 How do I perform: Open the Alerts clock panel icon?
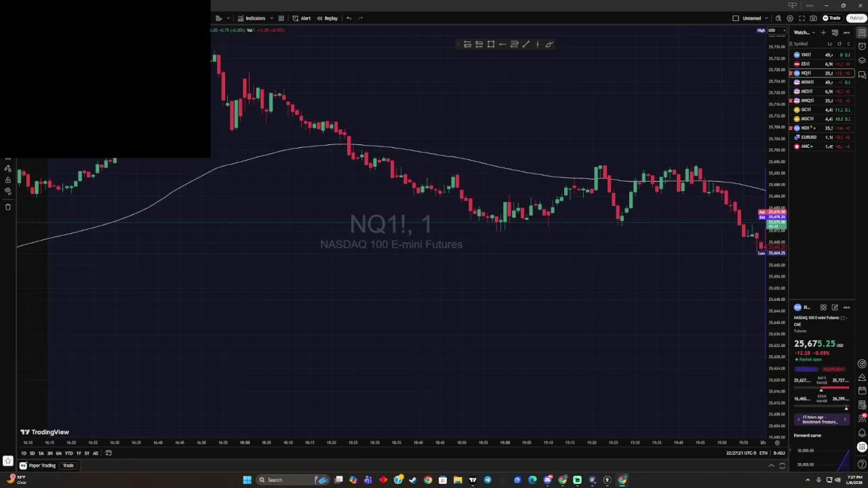point(862,46)
